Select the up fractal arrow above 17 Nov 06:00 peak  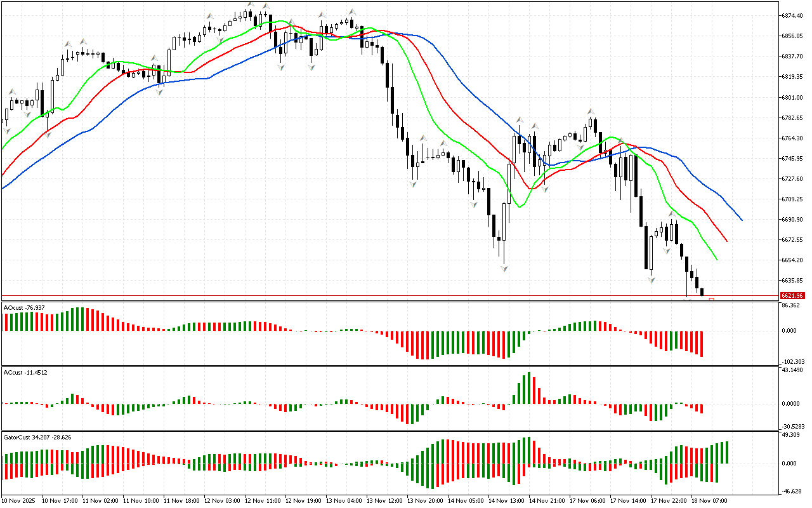pyautogui.click(x=590, y=112)
